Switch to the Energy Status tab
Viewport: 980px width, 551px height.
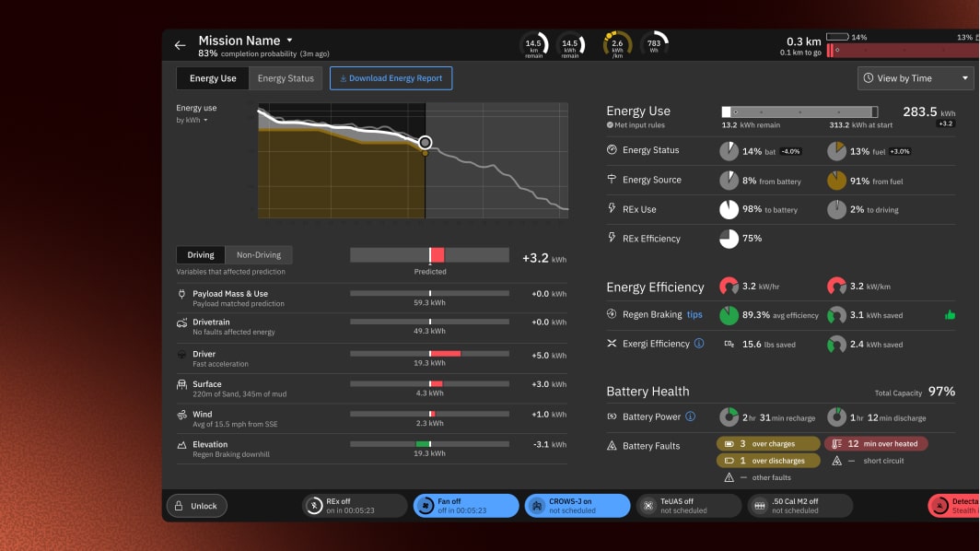(x=286, y=78)
